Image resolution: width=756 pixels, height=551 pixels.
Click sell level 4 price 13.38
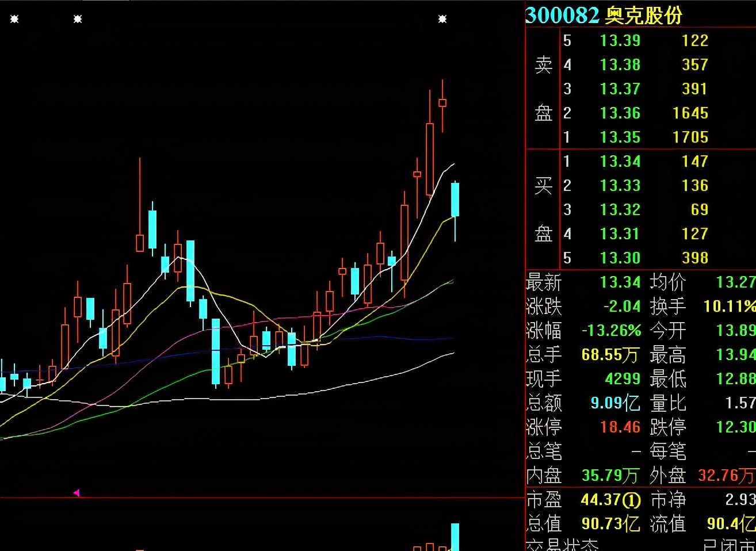tap(620, 65)
